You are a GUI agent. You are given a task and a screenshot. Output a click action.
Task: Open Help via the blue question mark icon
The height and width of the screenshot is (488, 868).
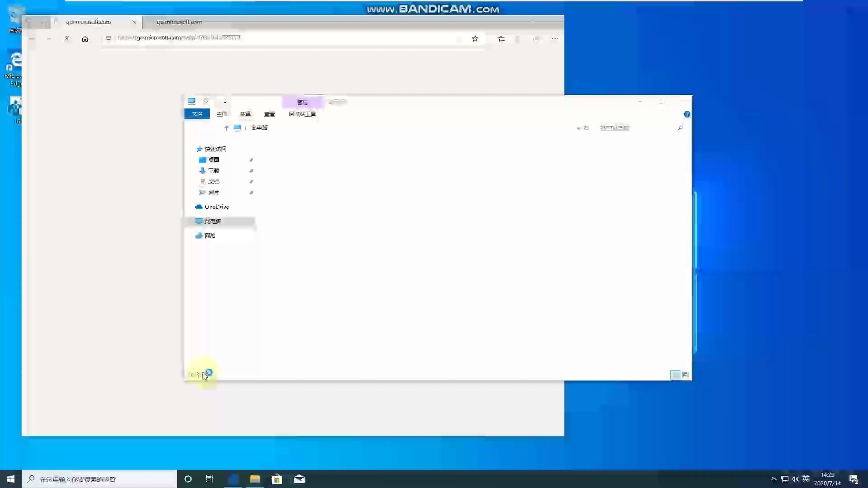pos(687,114)
